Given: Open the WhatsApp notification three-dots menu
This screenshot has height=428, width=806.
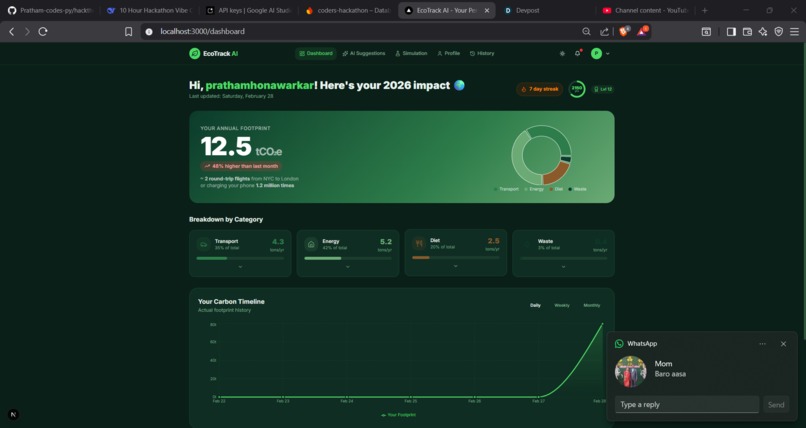Looking at the screenshot, I should (762, 344).
